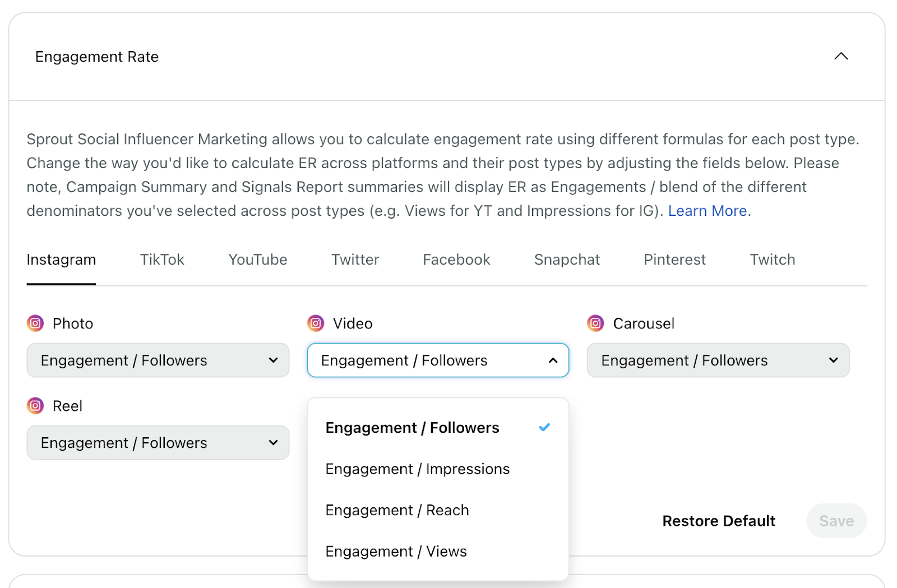Select Engagement / Views option
The width and height of the screenshot is (897, 588).
(x=438, y=552)
